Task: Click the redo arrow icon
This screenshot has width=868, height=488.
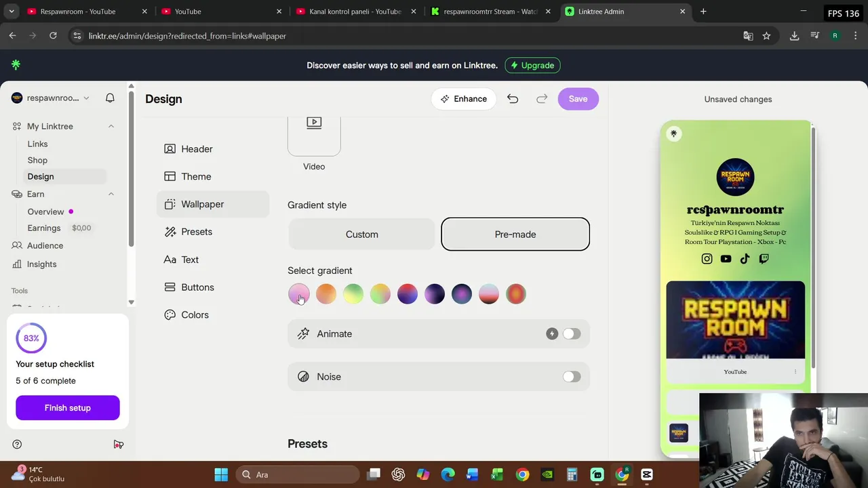Action: 542,99
